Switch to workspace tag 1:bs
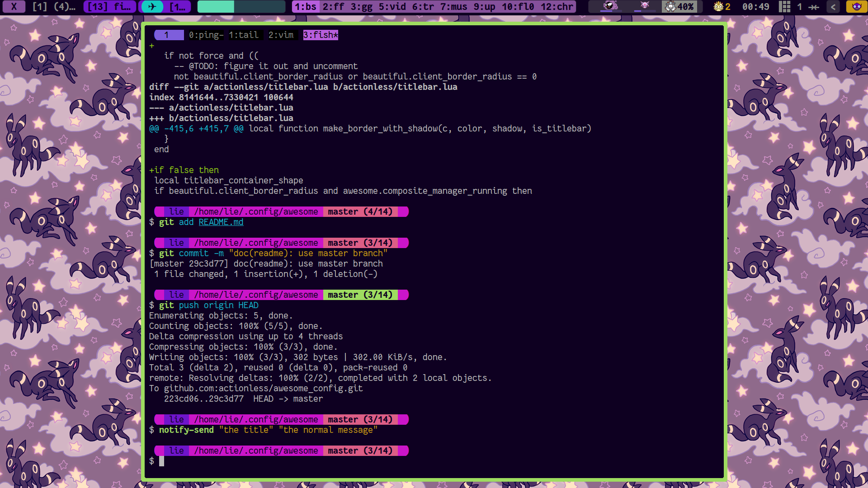This screenshot has height=488, width=868. click(x=306, y=6)
